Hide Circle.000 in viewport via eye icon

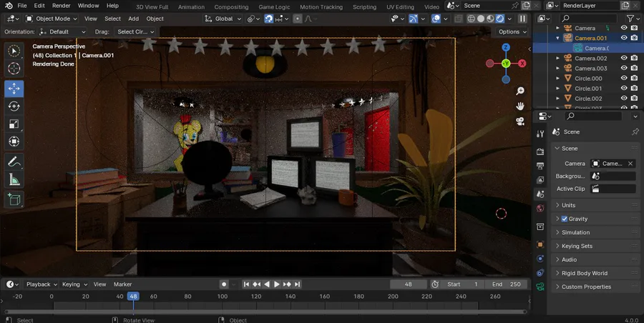pyautogui.click(x=624, y=78)
